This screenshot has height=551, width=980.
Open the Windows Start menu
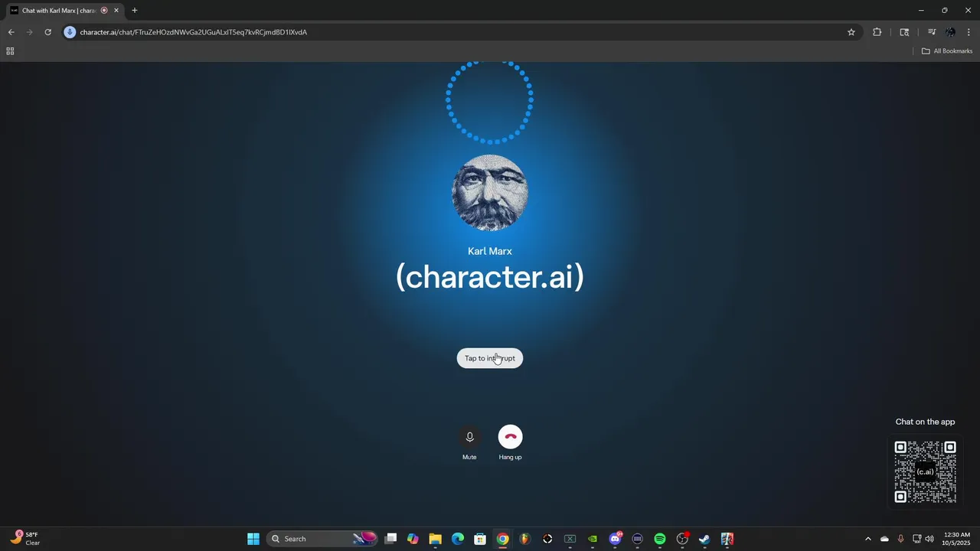(x=253, y=539)
